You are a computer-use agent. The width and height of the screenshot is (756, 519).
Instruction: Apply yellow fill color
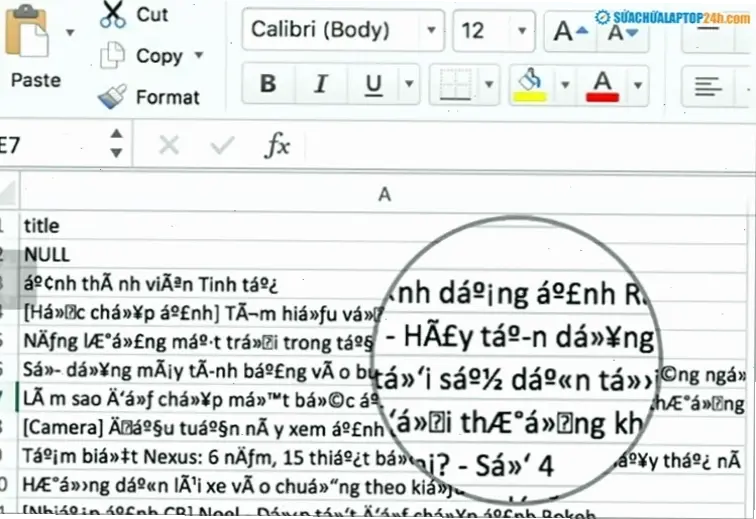coord(529,85)
